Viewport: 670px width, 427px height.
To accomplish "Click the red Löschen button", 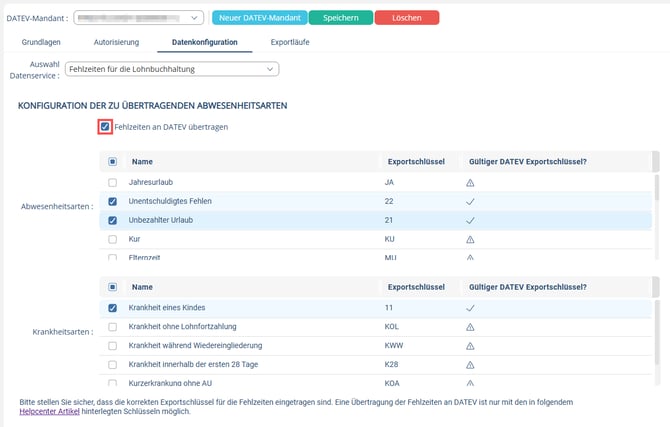I will 407,18.
